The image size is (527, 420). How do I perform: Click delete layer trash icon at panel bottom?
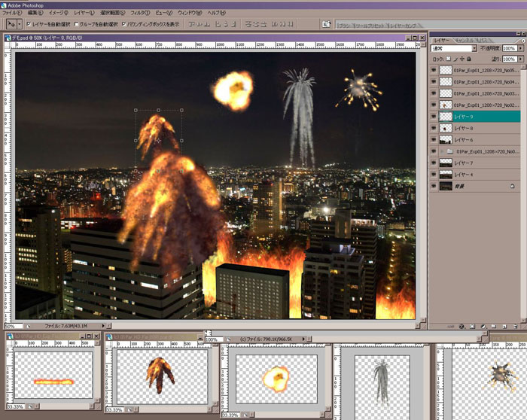[515, 326]
